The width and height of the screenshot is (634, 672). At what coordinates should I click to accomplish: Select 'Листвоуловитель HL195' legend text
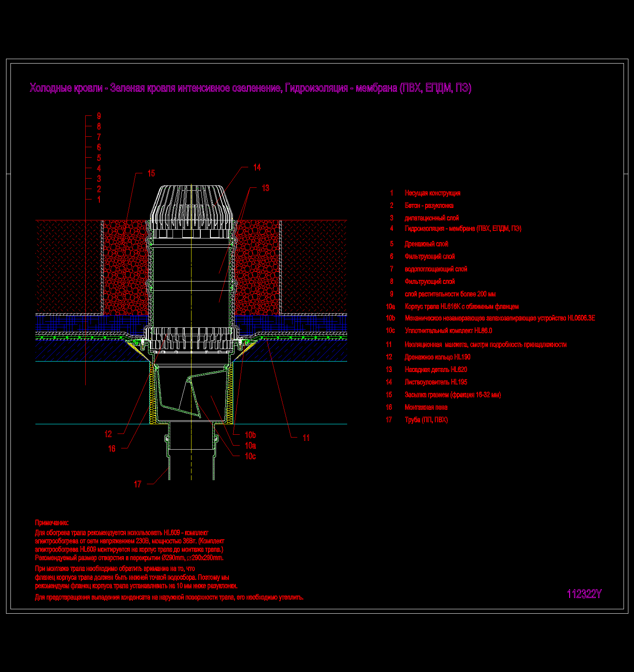click(x=436, y=382)
